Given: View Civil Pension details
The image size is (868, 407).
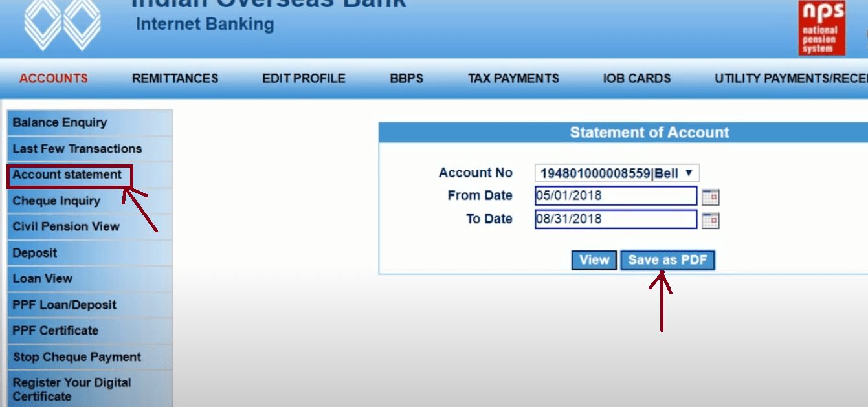Looking at the screenshot, I should [x=66, y=226].
